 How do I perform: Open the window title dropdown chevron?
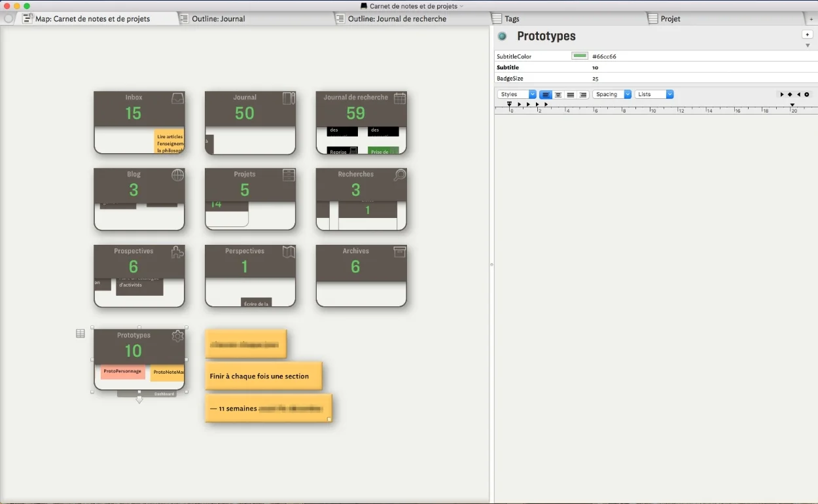tap(461, 6)
